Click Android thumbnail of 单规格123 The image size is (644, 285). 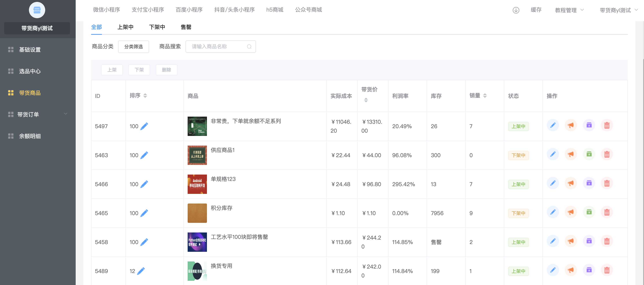(x=197, y=184)
